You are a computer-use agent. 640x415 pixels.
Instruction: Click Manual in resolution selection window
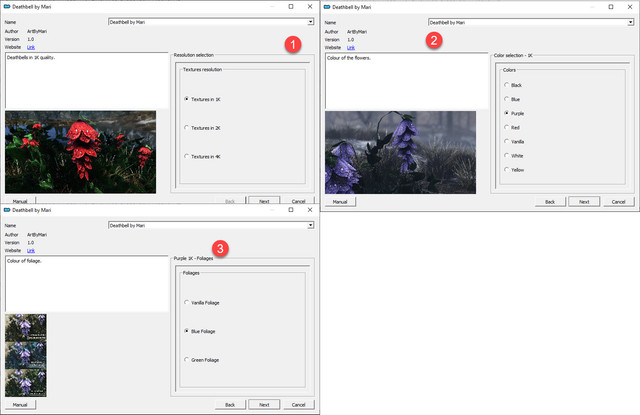20,200
